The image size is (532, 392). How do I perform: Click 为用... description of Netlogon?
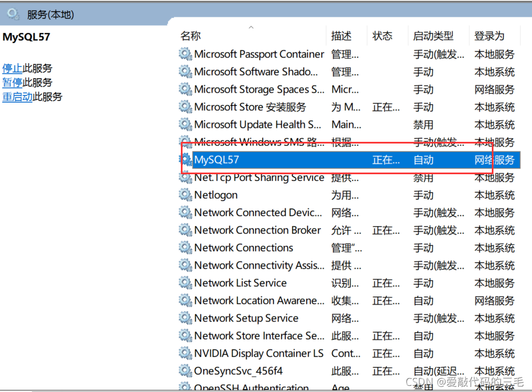tap(345, 195)
